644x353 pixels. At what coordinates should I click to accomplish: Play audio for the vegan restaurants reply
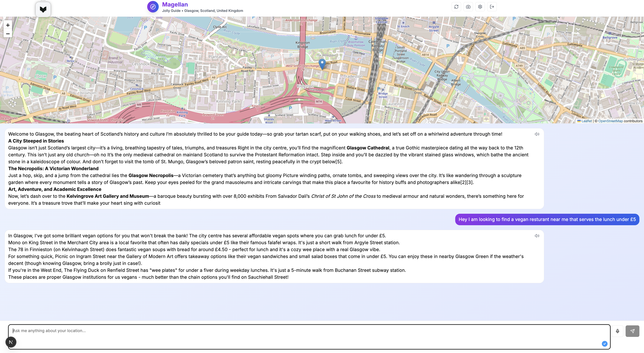click(x=537, y=236)
